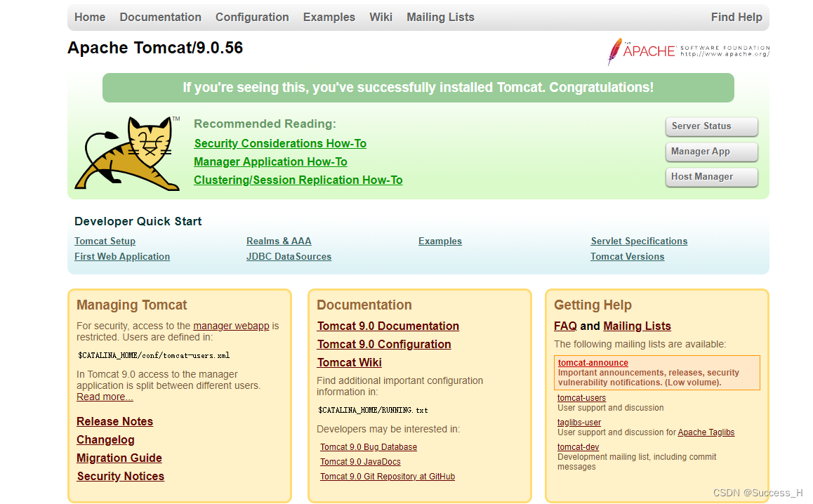Image resolution: width=813 pixels, height=504 pixels.
Task: Open the taglibs-user mailing list link
Action: click(x=579, y=423)
